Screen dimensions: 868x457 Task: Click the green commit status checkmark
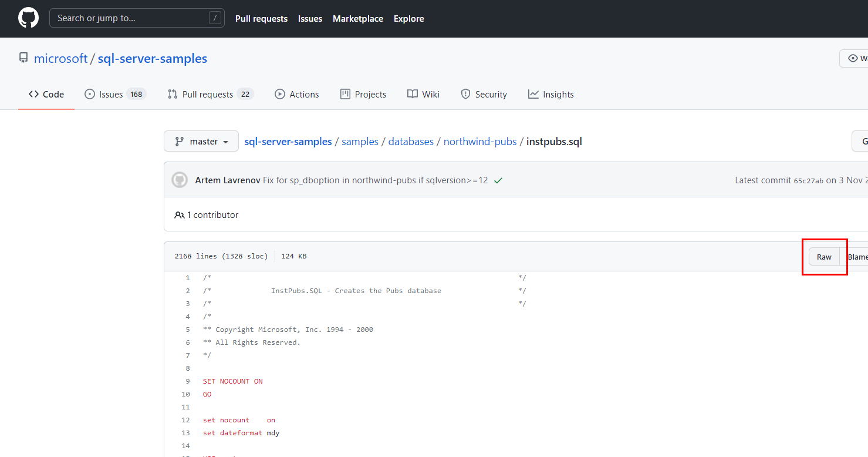pos(498,180)
